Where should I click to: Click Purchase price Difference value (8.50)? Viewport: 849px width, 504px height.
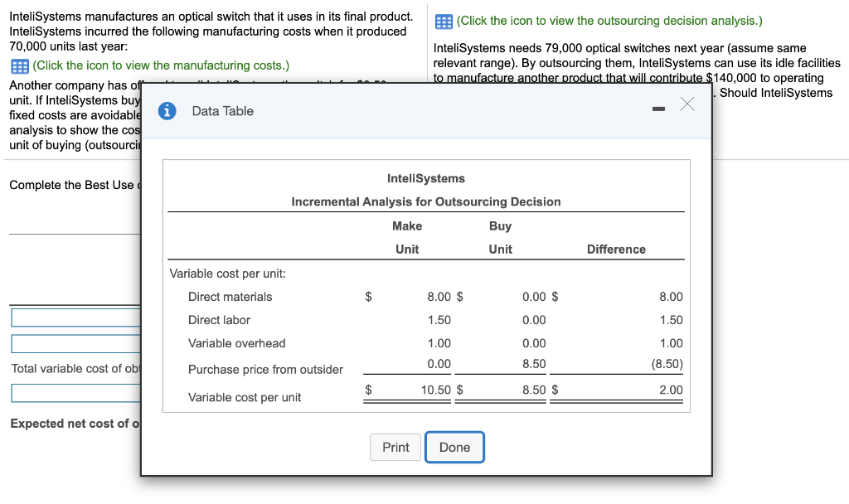click(667, 364)
